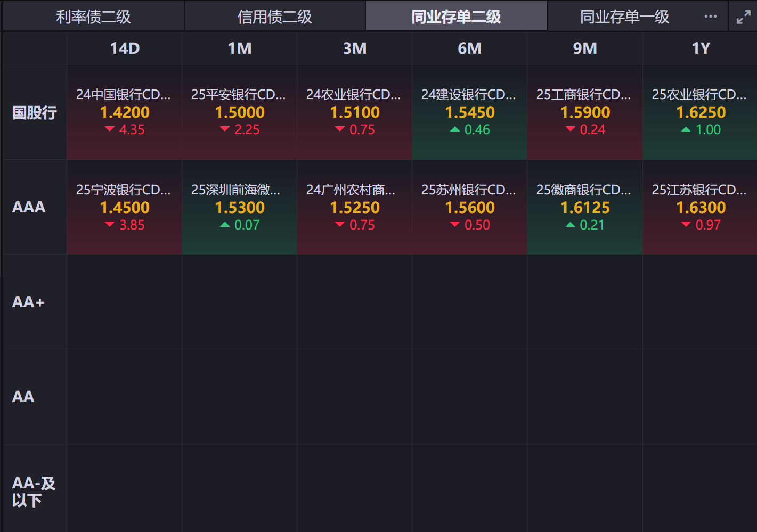Click yield value 1.6300
Viewport: 757px width, 532px height.
pyautogui.click(x=701, y=208)
